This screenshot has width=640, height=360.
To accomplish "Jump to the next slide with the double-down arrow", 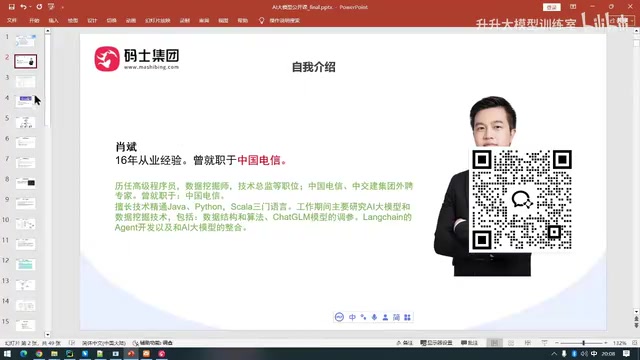I will 636,325.
